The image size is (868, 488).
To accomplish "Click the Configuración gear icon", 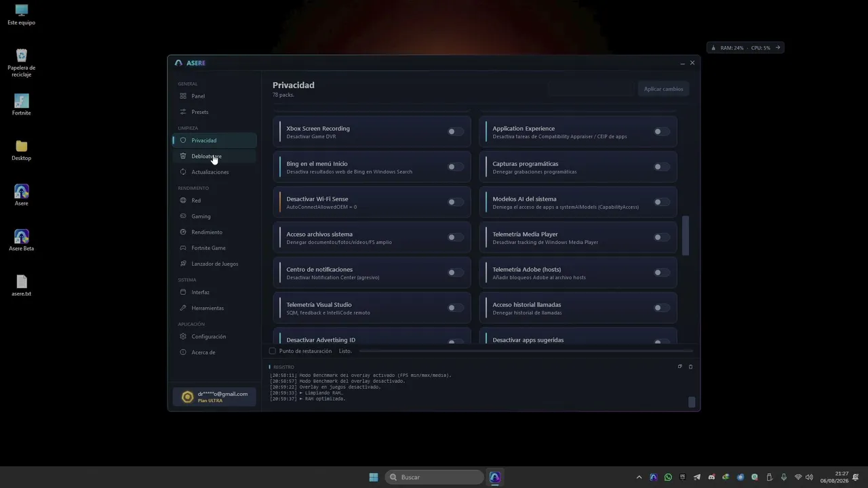I will 183,336.
